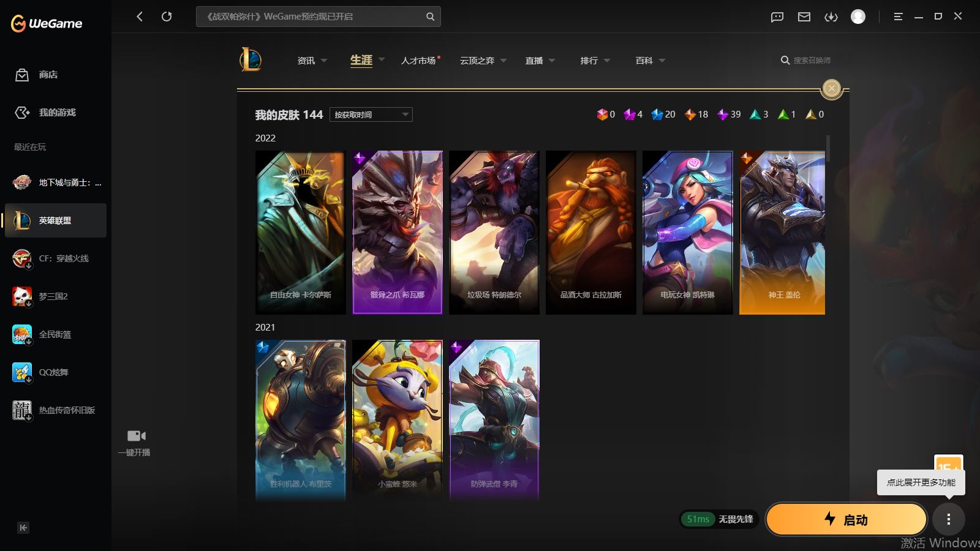This screenshot has height=551, width=980.
Task: Click the League of Legends logo
Action: [251, 60]
